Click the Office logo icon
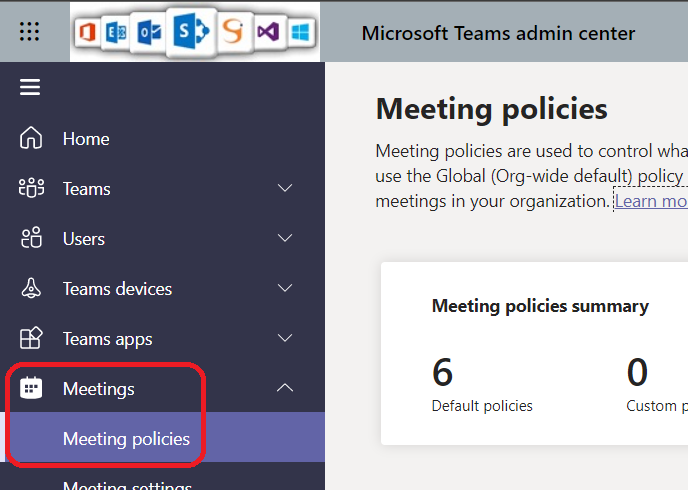 click(92, 32)
